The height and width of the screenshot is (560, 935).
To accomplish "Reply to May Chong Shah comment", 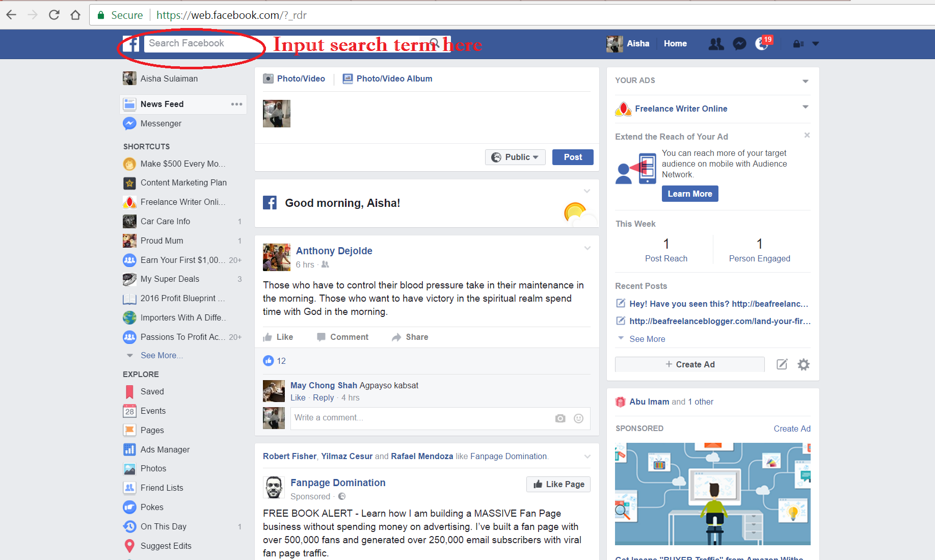I will click(323, 397).
